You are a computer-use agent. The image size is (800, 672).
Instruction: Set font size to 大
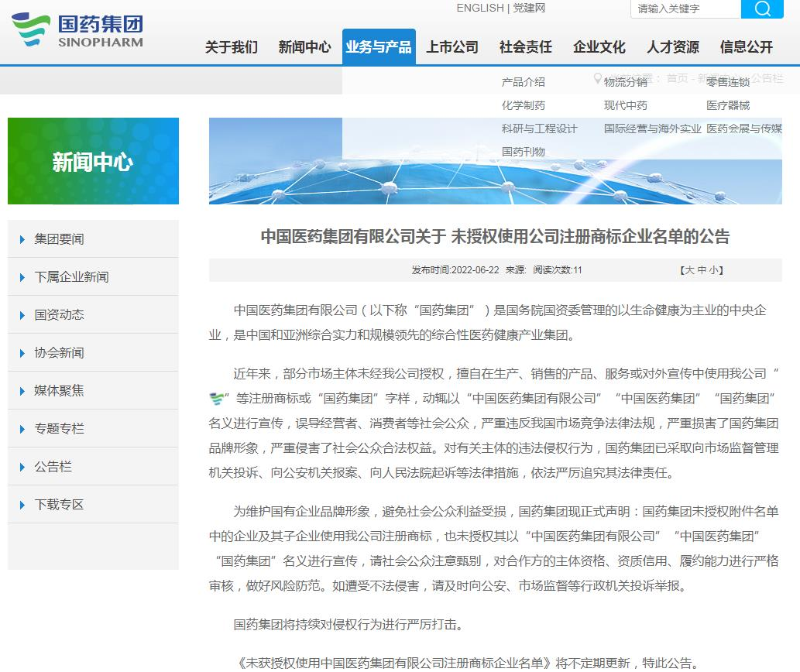tap(689, 270)
